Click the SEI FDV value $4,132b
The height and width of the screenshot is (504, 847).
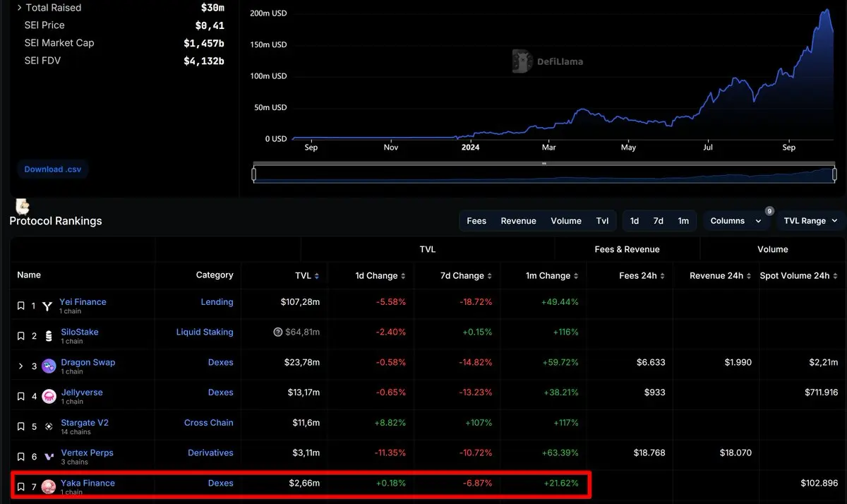click(x=204, y=61)
